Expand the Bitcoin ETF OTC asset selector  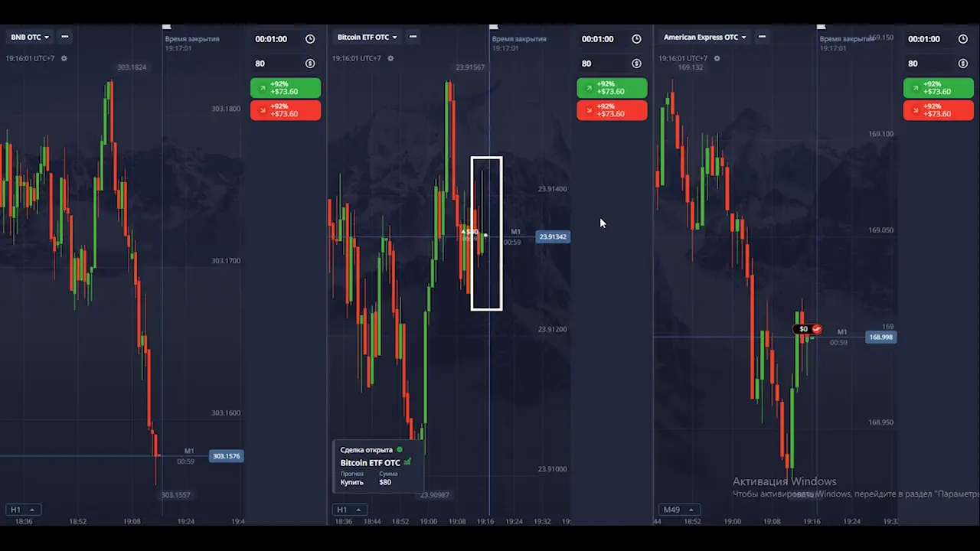pos(367,37)
